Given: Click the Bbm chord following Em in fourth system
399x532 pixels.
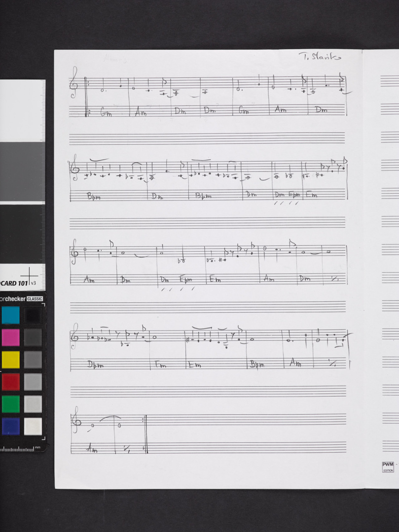Looking at the screenshot, I should click(257, 365).
